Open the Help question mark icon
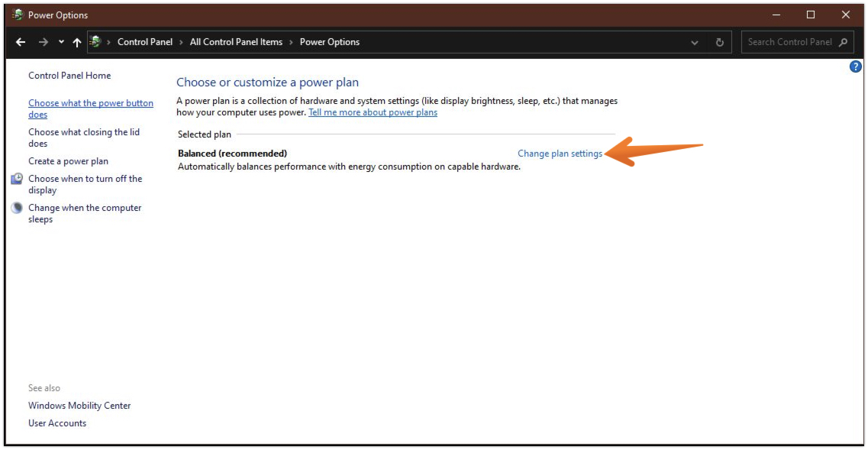This screenshot has height=450, width=868. click(x=855, y=66)
